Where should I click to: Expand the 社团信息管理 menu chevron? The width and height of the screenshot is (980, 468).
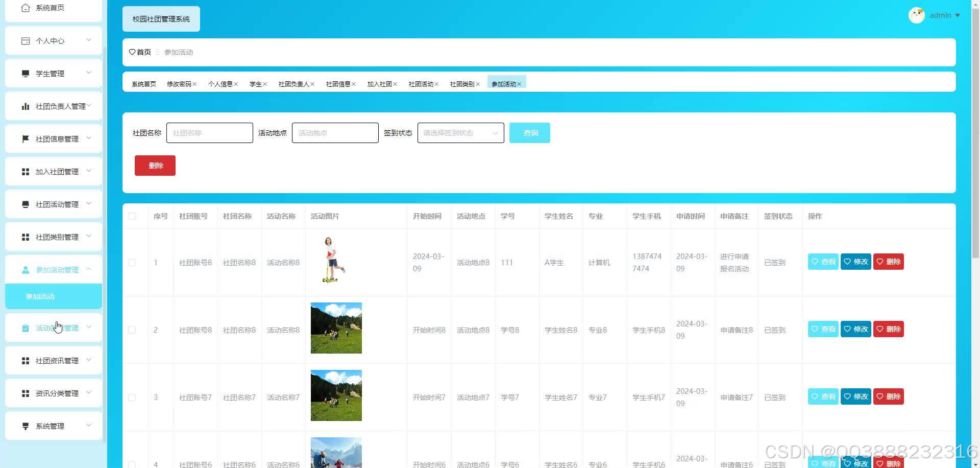(89, 138)
